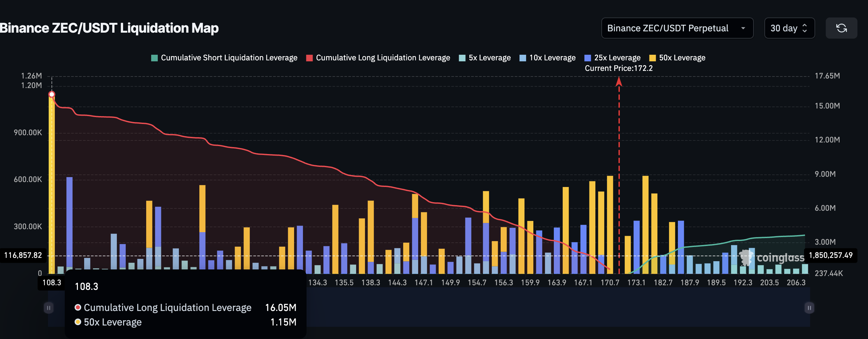Click the left pause handle on the range slider
Screen dimensions: 868x339
[x=49, y=307]
